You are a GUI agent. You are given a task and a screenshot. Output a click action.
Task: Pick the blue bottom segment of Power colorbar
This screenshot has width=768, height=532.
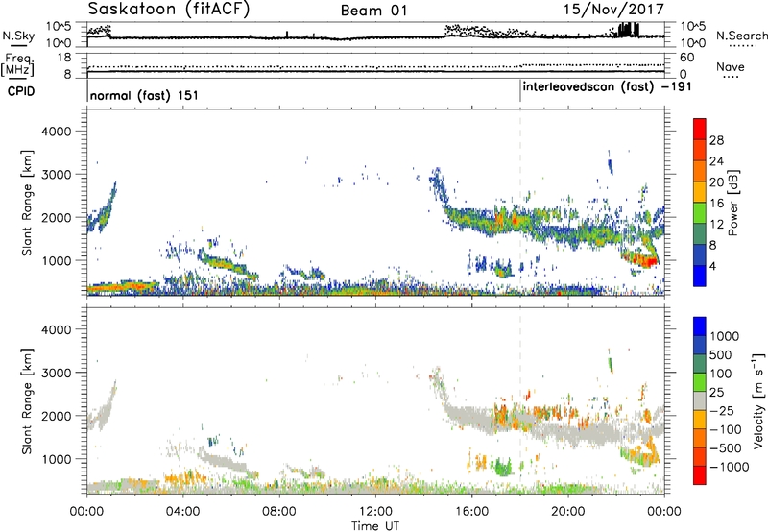[x=700, y=276]
